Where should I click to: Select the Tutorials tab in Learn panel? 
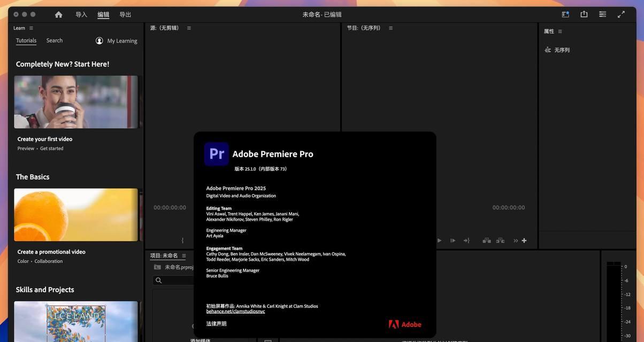tap(26, 41)
